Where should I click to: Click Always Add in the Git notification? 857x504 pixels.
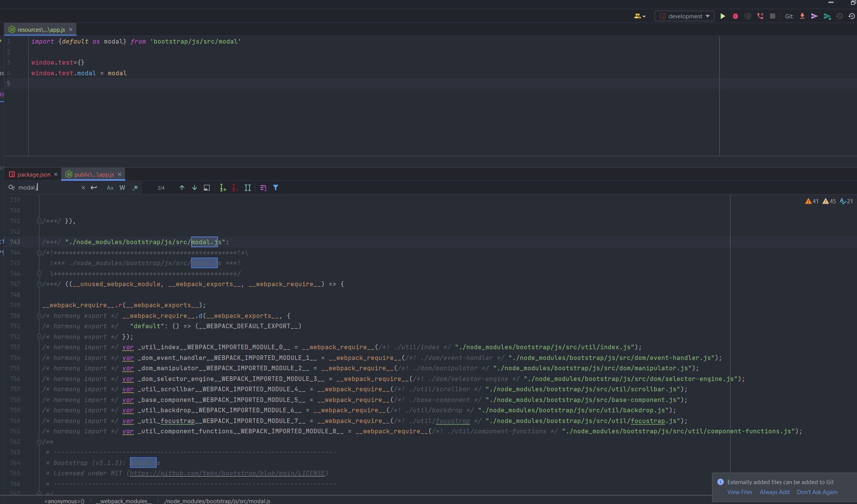coord(774,492)
